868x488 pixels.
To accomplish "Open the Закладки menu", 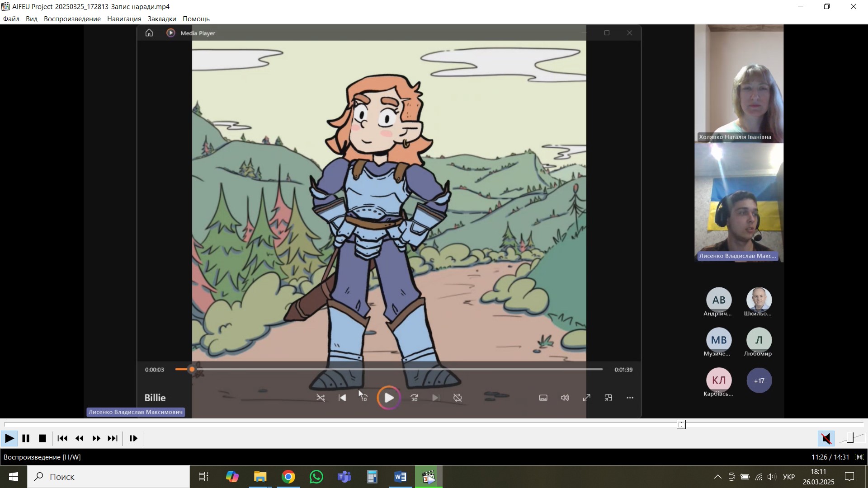I will [x=161, y=19].
